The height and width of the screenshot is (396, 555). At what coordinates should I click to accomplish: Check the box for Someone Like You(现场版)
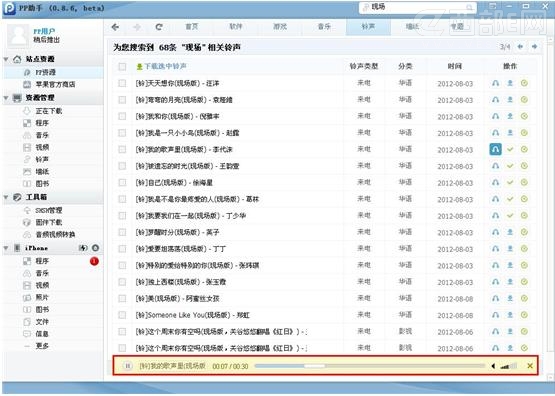(122, 315)
